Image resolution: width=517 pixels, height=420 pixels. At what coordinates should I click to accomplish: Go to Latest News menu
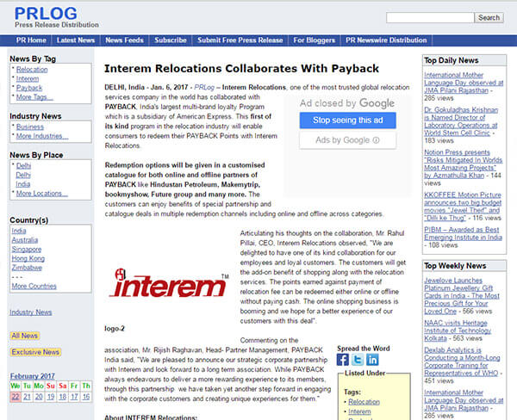point(76,40)
